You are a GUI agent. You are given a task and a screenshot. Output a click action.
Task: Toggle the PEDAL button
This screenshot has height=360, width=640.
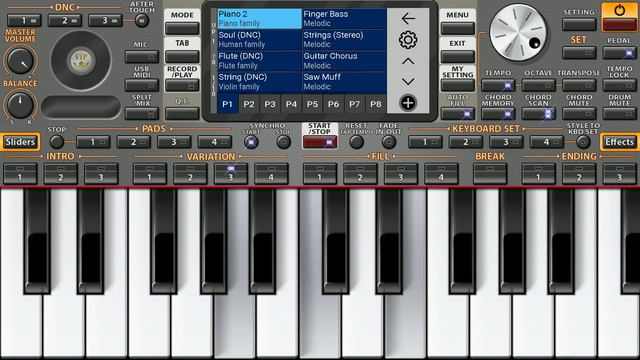point(619,53)
